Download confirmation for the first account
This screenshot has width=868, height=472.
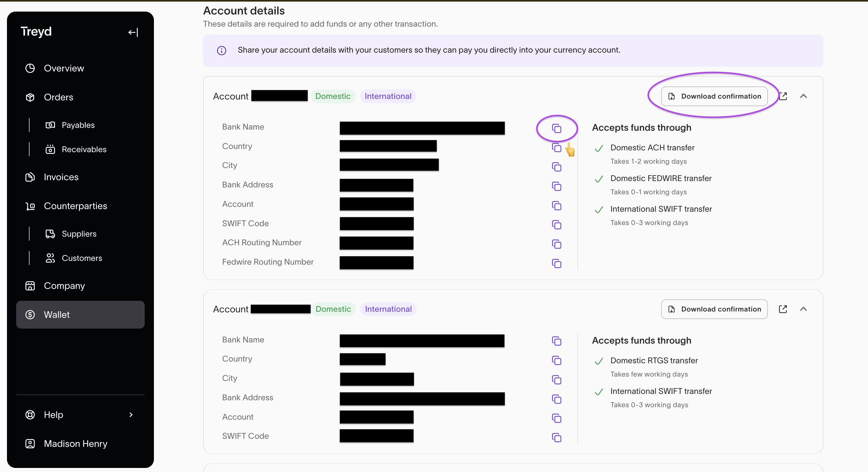click(714, 96)
